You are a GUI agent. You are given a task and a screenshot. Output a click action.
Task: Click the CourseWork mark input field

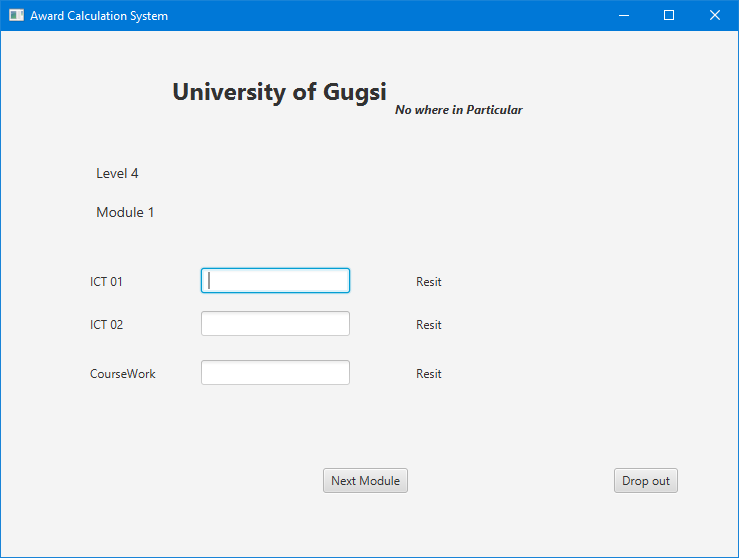[275, 373]
